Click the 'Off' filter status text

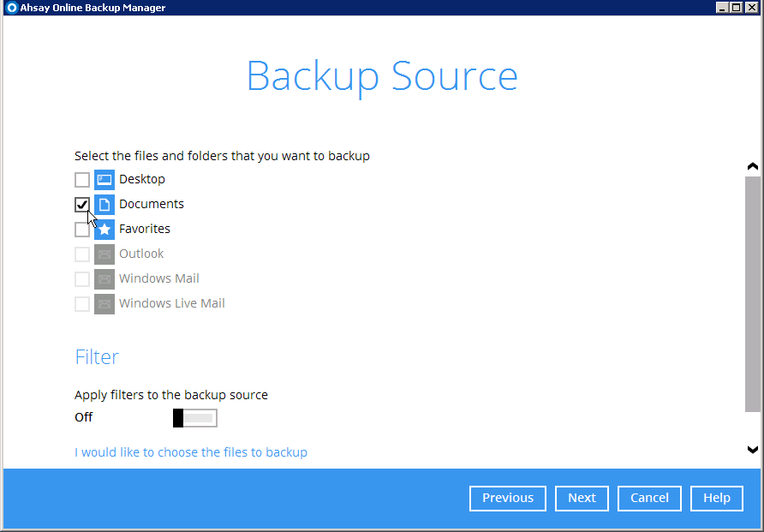(x=84, y=417)
